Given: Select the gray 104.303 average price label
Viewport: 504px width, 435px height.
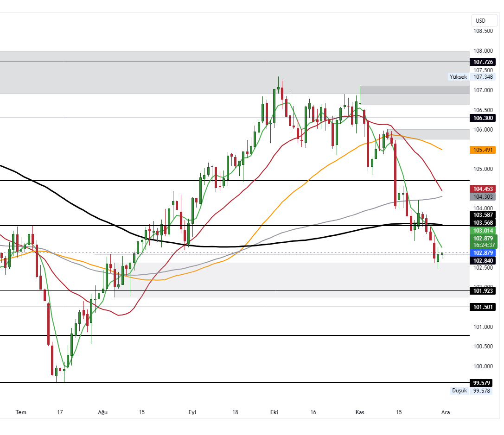Looking at the screenshot, I should (x=482, y=196).
